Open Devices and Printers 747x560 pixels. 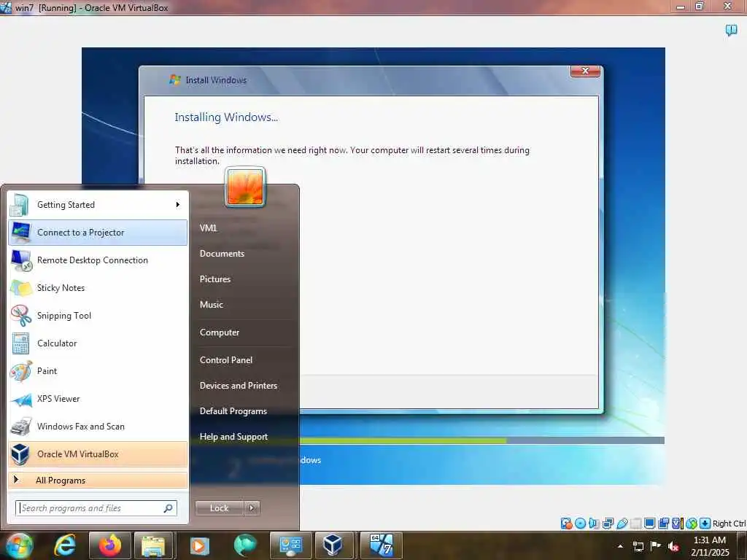click(x=239, y=386)
